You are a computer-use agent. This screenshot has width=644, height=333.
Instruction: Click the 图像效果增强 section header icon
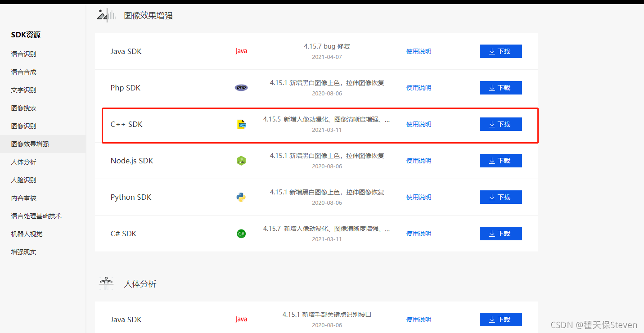pyautogui.click(x=106, y=15)
